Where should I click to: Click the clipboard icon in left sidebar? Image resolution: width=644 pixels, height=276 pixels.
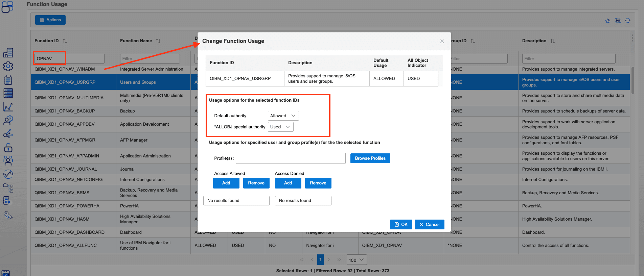(x=8, y=80)
